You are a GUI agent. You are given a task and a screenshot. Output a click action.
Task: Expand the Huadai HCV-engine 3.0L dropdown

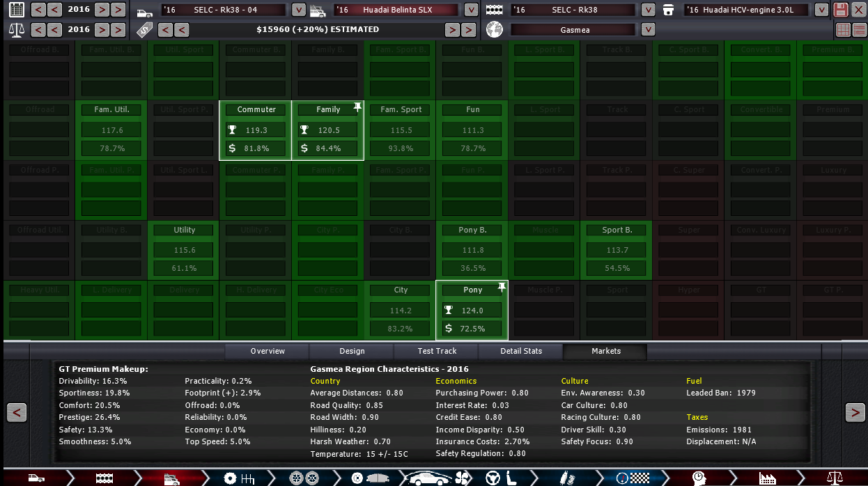[821, 10]
